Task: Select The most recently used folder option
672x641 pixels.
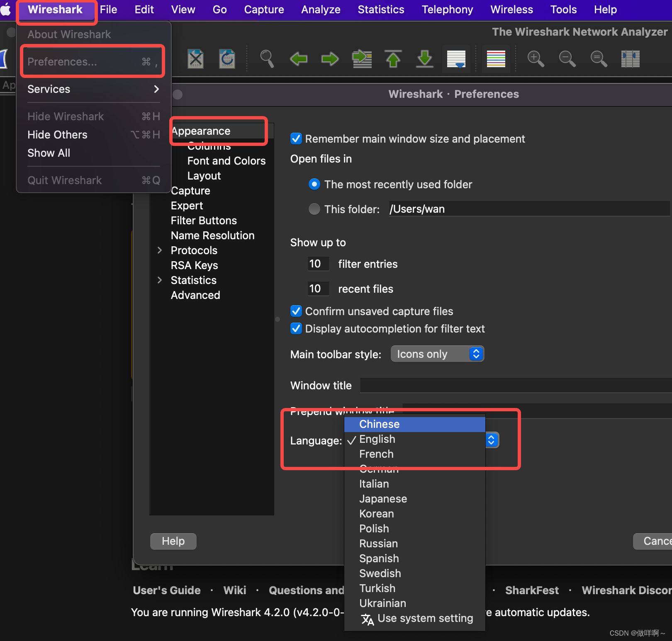Action: click(x=314, y=184)
